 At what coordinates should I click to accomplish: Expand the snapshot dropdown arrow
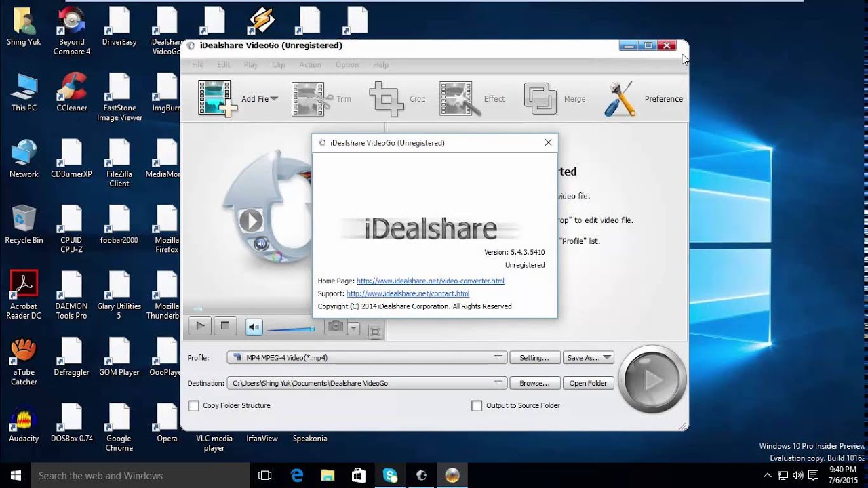[353, 329]
